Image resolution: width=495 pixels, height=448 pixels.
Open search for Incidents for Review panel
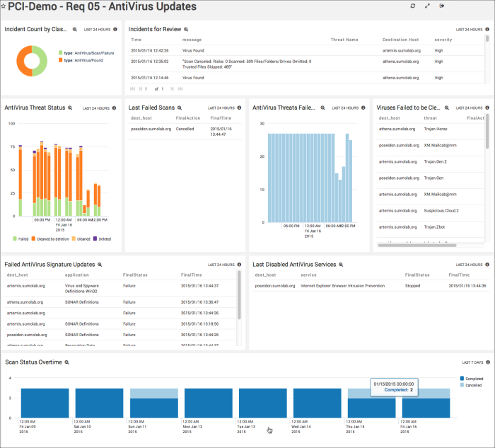click(x=186, y=30)
